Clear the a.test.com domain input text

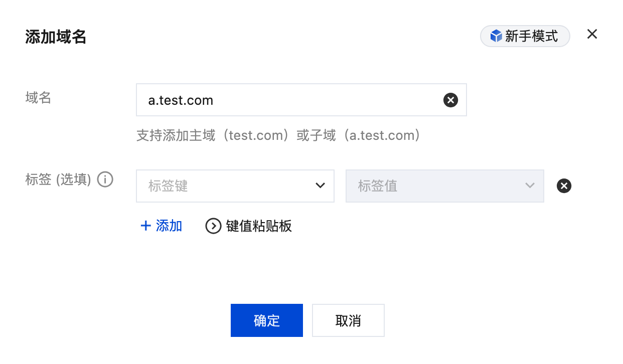(x=450, y=100)
